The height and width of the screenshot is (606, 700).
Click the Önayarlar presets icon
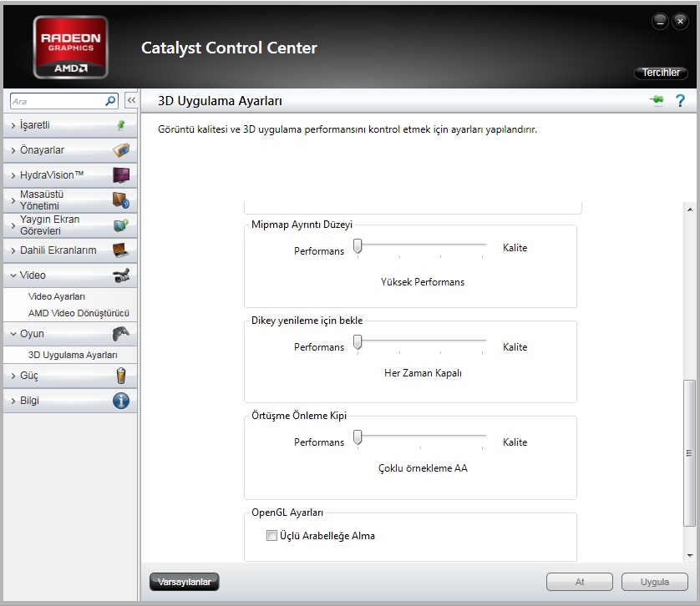(121, 150)
